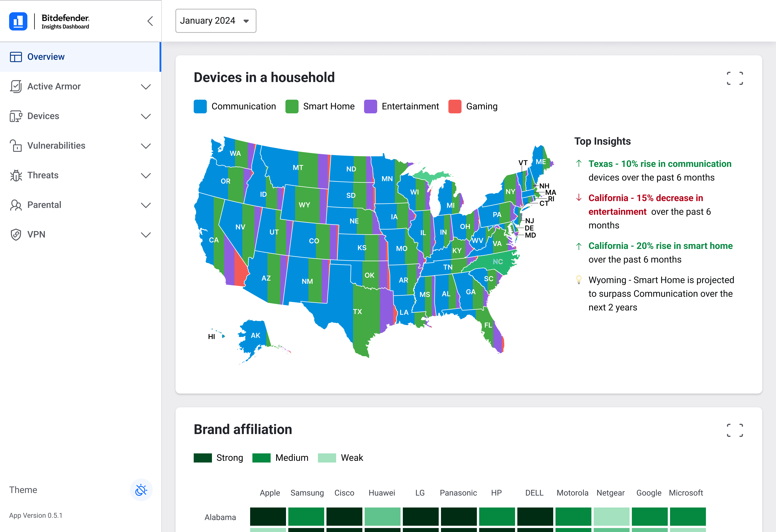Click the Bitdefender logo icon
This screenshot has width=776, height=532.
[18, 21]
